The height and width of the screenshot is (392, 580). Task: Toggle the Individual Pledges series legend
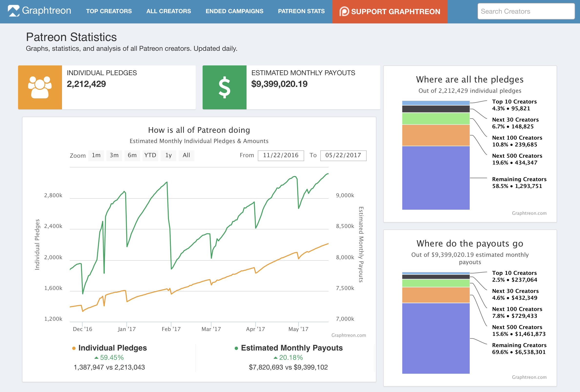pyautogui.click(x=112, y=348)
